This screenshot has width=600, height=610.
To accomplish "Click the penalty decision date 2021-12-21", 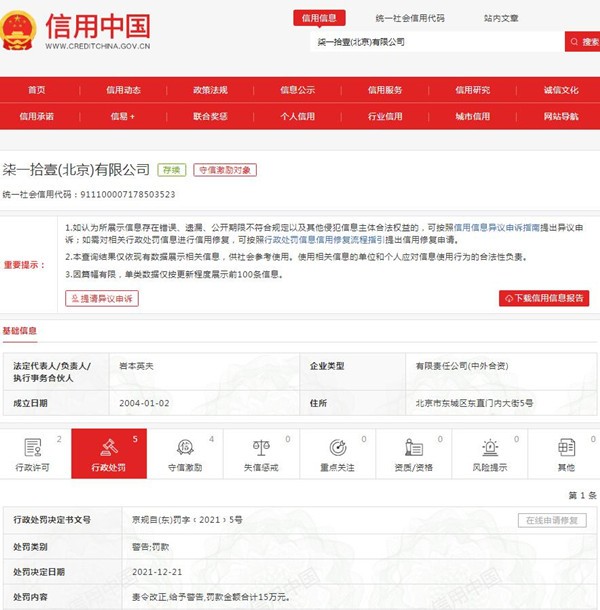I will (x=157, y=572).
